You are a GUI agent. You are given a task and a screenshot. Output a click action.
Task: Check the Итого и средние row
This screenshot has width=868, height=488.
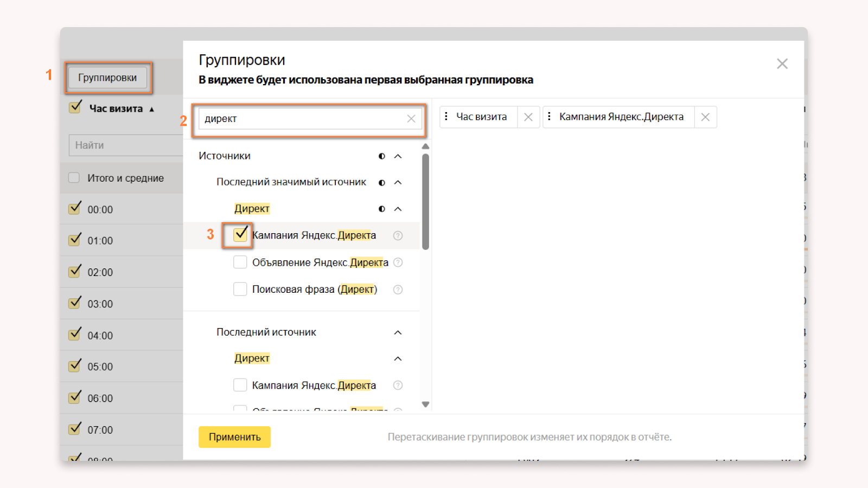[x=74, y=178]
